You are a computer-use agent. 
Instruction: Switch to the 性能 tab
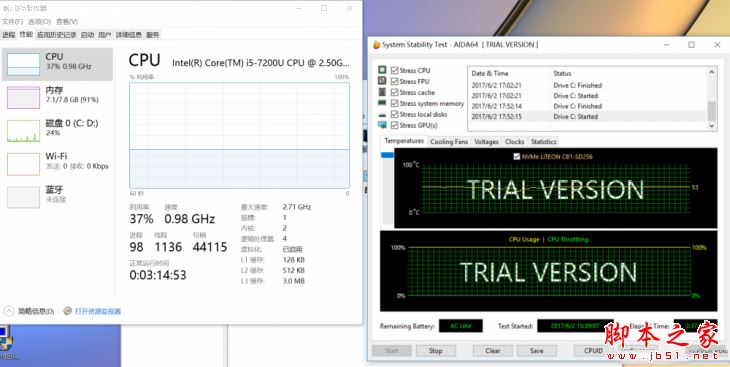click(26, 34)
